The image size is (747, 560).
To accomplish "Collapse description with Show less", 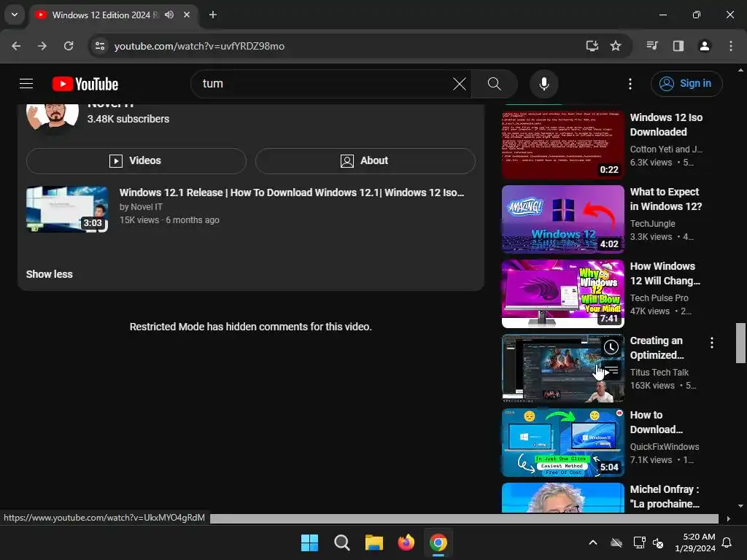I will point(50,274).
